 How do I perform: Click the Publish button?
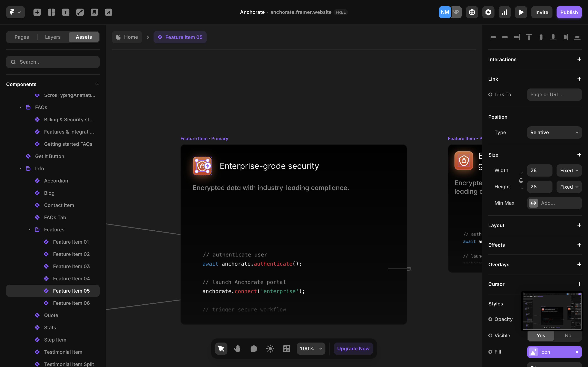point(569,12)
